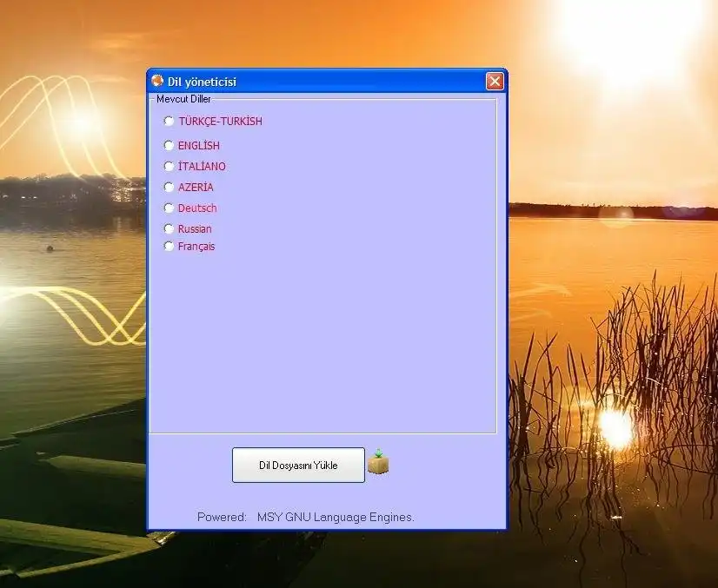Click the MSY GNU Language Engines text

[336, 517]
